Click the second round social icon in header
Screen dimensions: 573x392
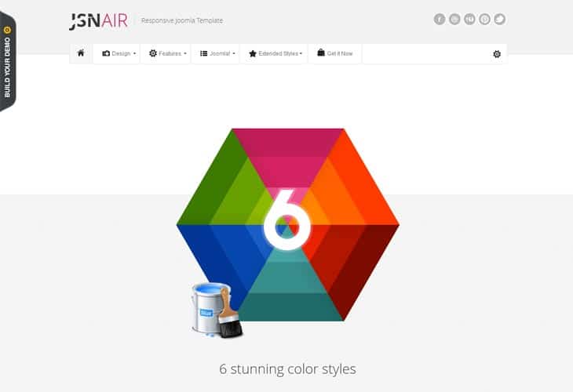[x=454, y=20]
